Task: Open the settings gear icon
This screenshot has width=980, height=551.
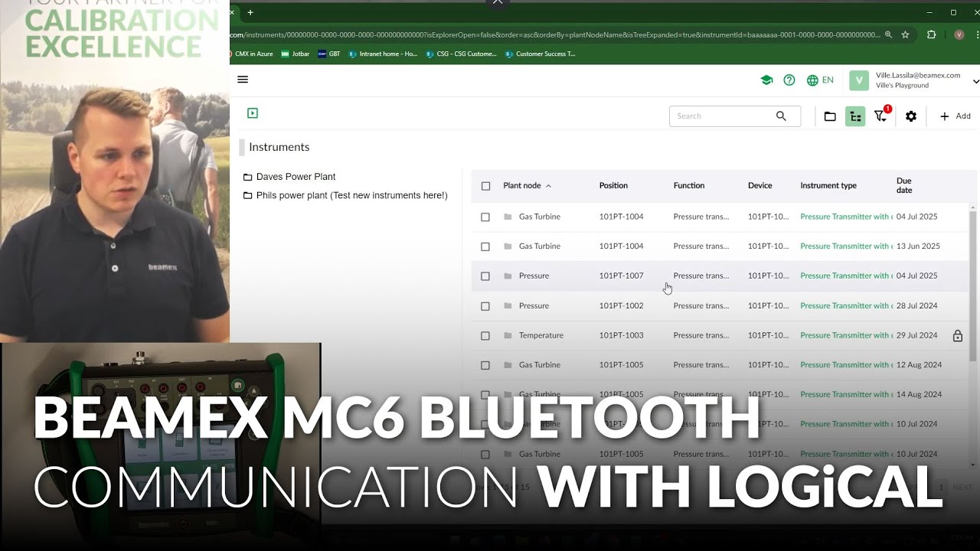Action: 911,116
